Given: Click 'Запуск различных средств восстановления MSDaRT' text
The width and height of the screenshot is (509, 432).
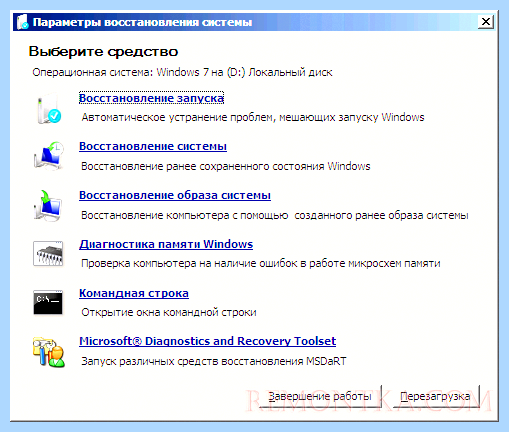Looking at the screenshot, I should [214, 361].
